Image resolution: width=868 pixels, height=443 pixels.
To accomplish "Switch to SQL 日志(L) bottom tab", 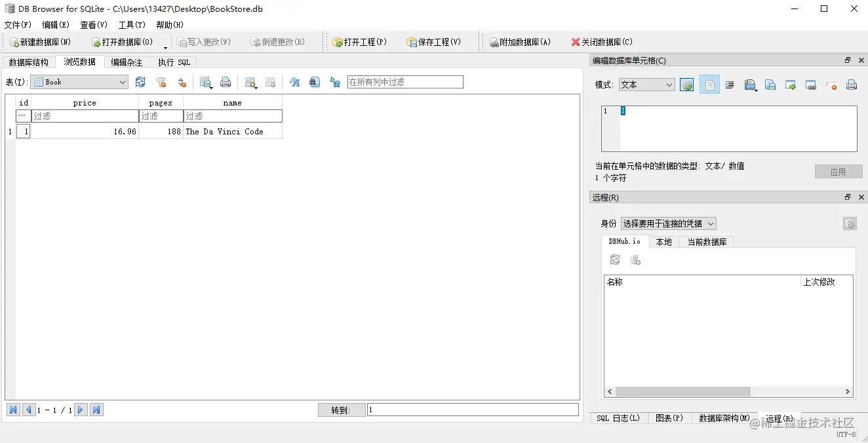I will (618, 418).
